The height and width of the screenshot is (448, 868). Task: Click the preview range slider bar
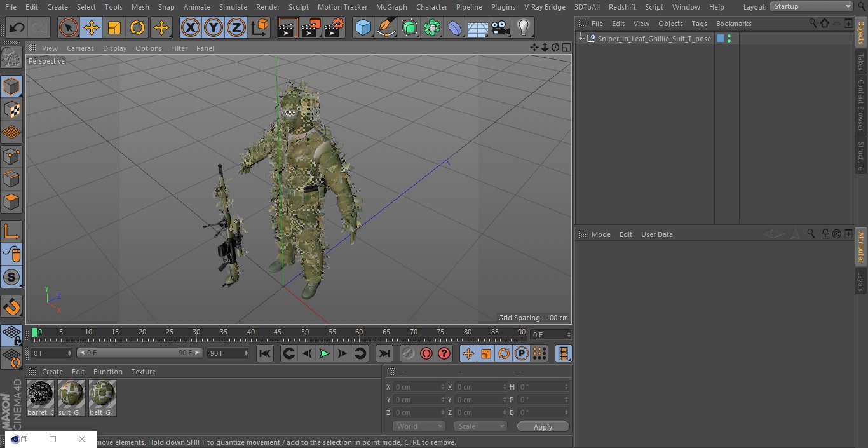click(x=140, y=353)
